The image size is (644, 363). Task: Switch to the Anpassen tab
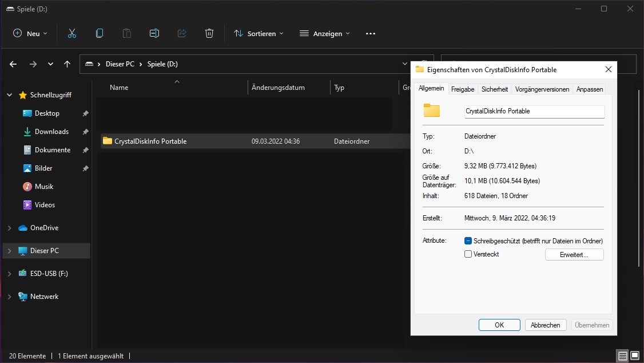(589, 89)
